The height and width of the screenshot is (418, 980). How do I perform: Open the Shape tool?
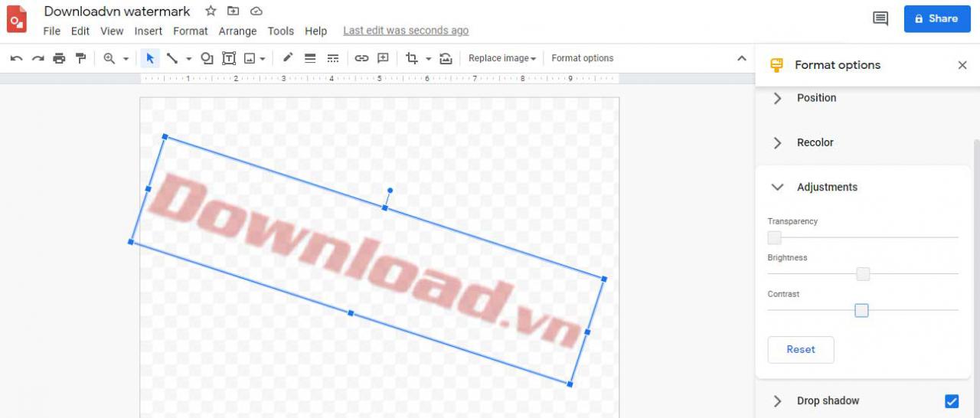click(x=207, y=58)
